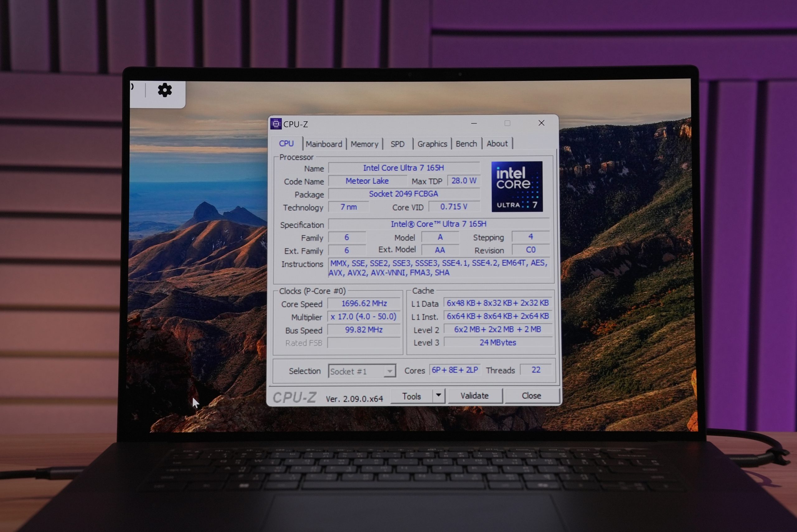797x532 pixels.
Task: Minimize the CPU-Z window
Action: [x=474, y=124]
